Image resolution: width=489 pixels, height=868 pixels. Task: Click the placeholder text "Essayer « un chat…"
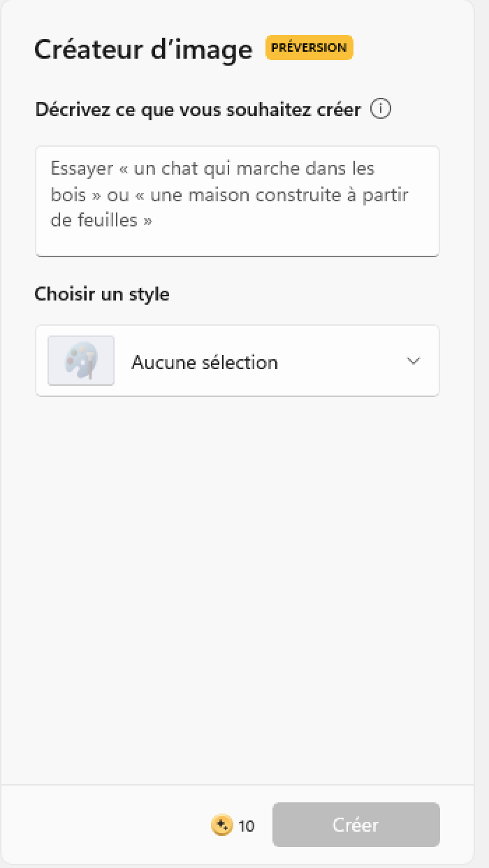(x=230, y=194)
